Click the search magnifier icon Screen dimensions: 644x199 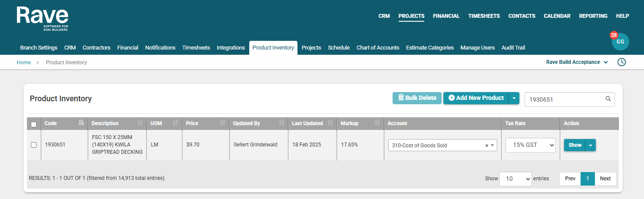tap(608, 99)
